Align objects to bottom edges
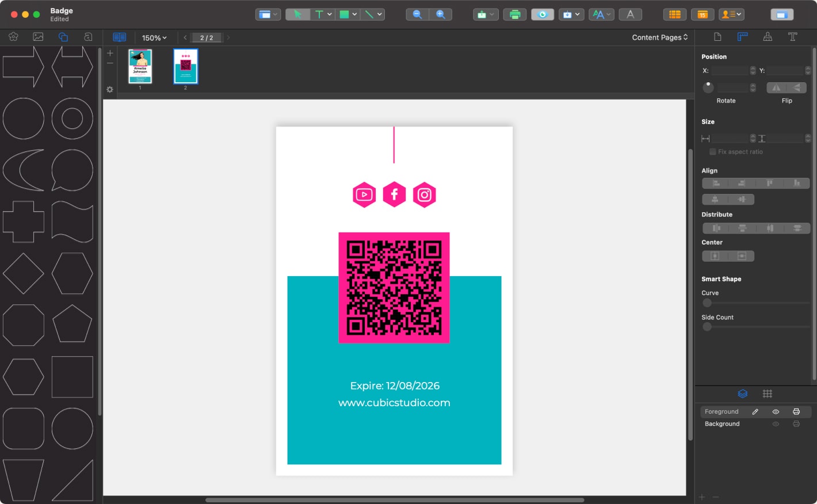817x504 pixels. [797, 183]
